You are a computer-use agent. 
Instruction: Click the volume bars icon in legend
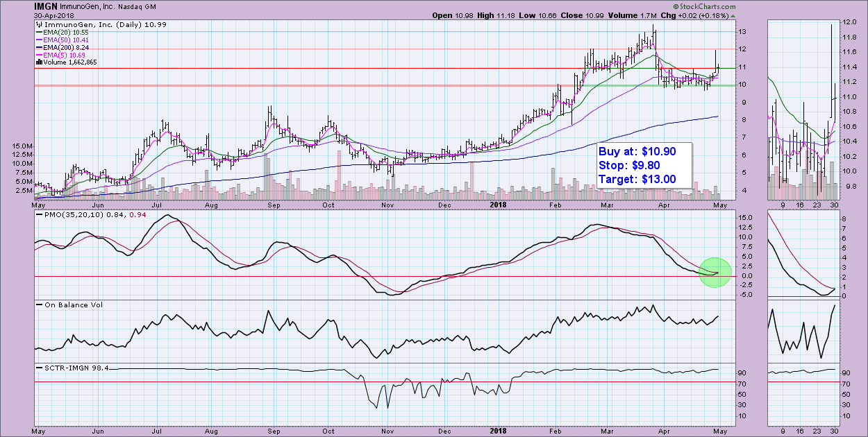tap(40, 62)
